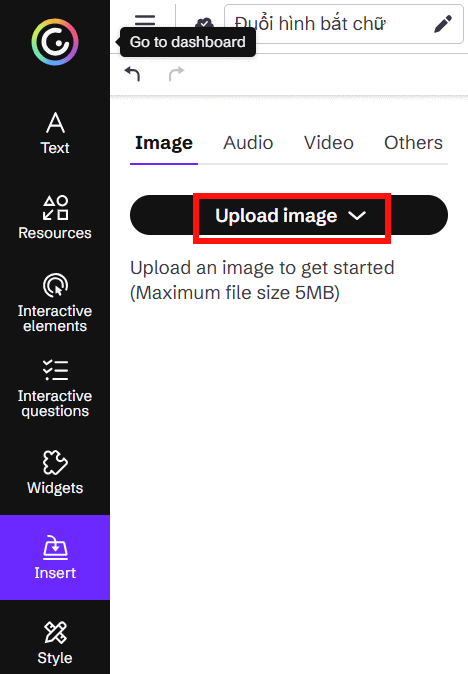Switch to the Others tab
This screenshot has width=468, height=674.
pyautogui.click(x=413, y=143)
